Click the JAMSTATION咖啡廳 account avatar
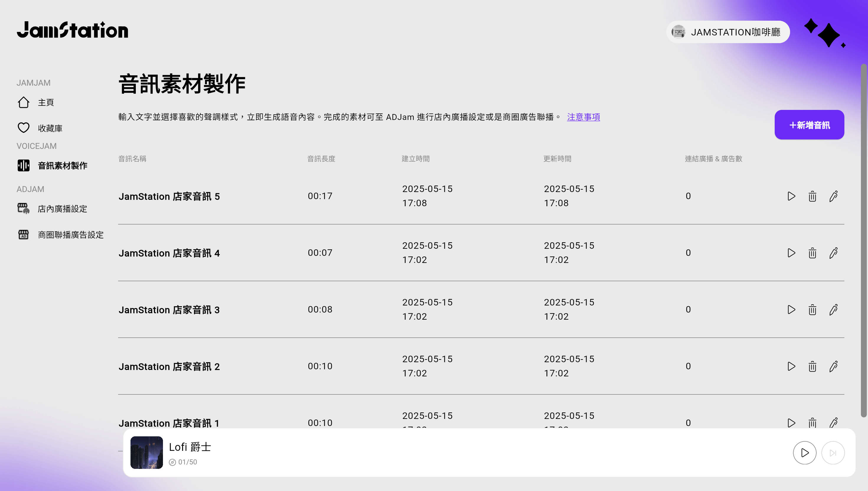 click(678, 32)
